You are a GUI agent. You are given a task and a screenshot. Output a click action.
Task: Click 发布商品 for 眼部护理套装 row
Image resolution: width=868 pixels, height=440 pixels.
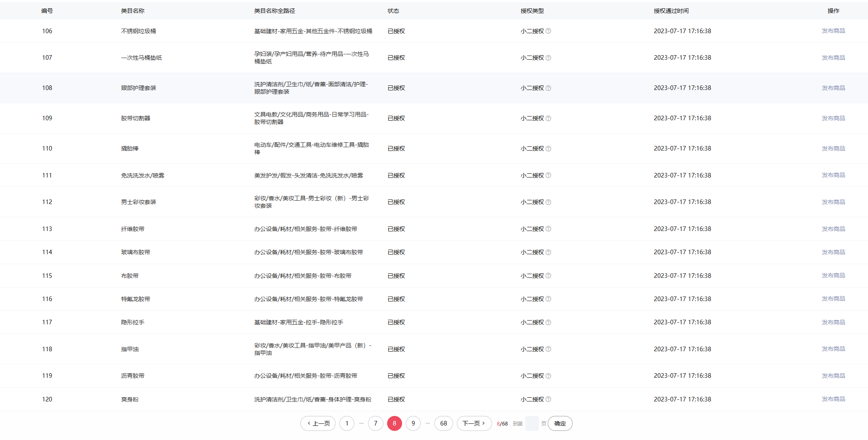pos(833,88)
